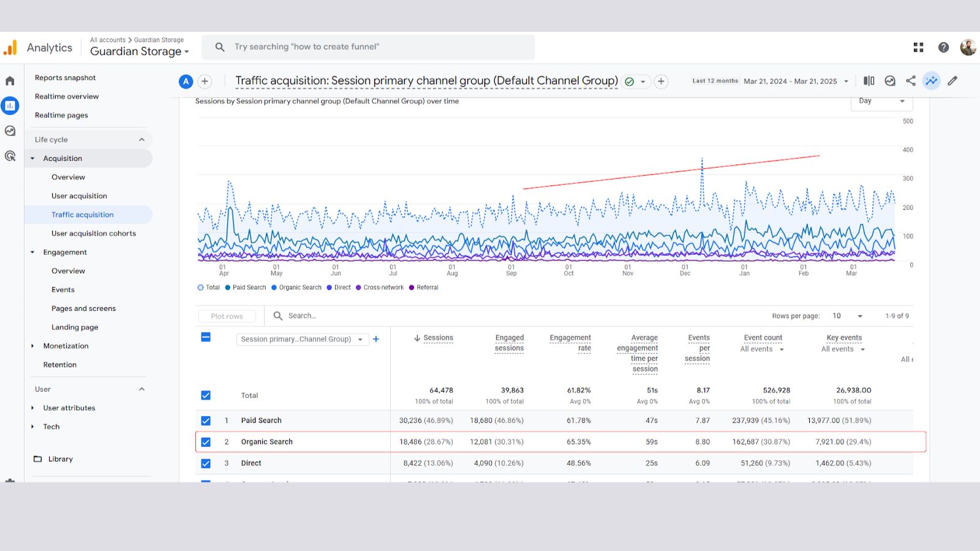
Task: Toggle the Paid Search legend series
Action: (246, 288)
